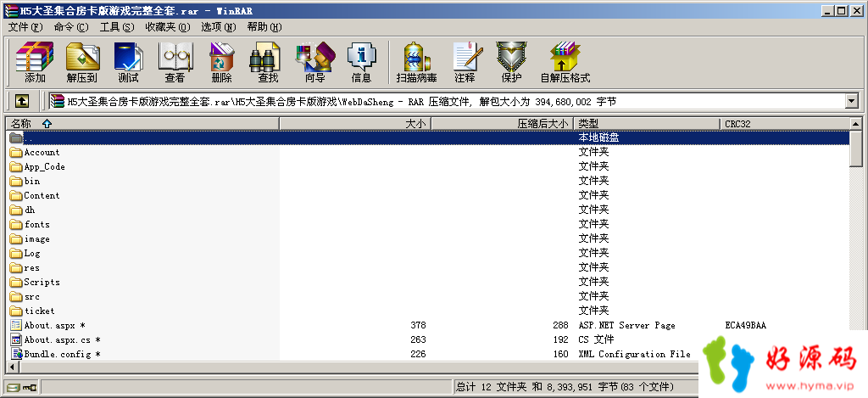
Task: Run the Test (测试) archive tool
Action: tap(129, 62)
